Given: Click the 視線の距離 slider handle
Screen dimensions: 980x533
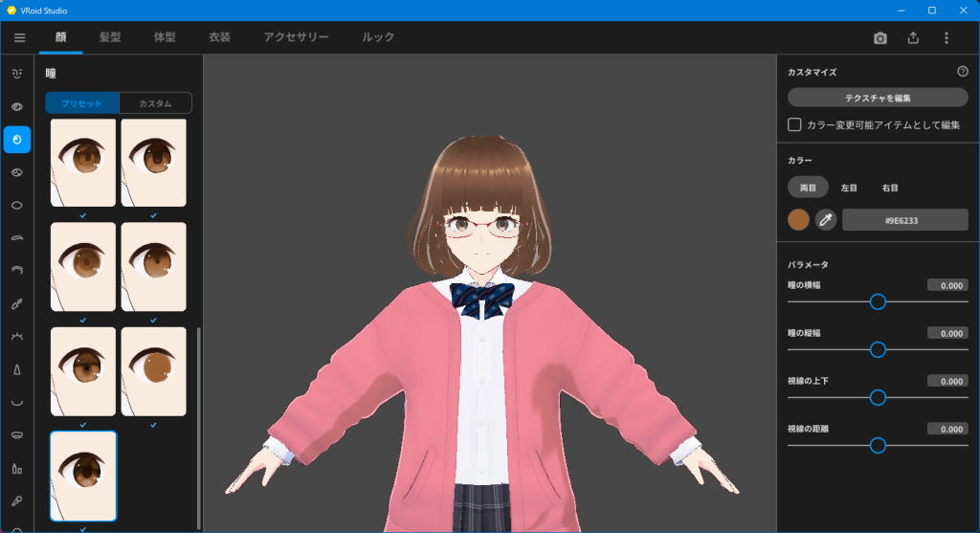Looking at the screenshot, I should [x=878, y=446].
